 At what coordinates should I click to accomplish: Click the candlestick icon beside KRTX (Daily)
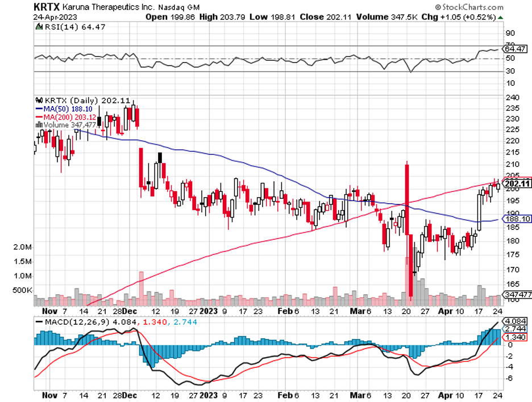39,101
